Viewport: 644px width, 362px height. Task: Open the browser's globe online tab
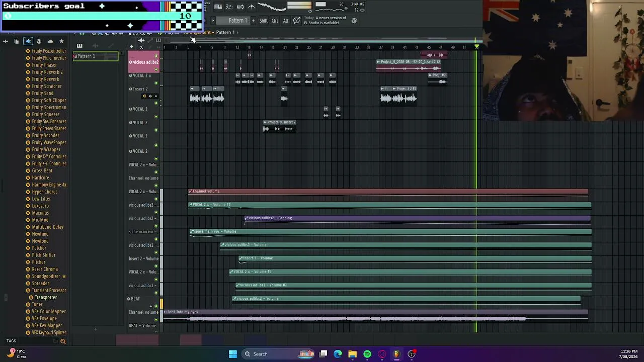click(x=39, y=41)
